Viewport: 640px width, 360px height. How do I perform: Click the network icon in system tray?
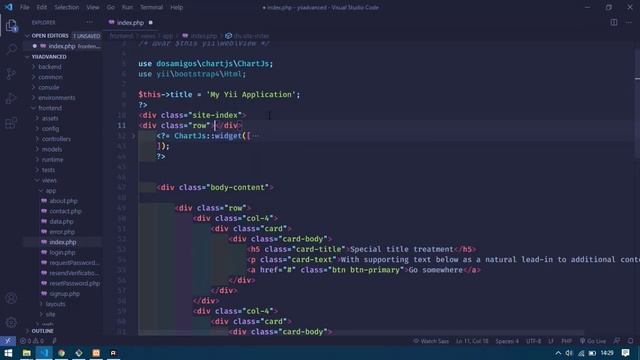pyautogui.click(x=581, y=353)
